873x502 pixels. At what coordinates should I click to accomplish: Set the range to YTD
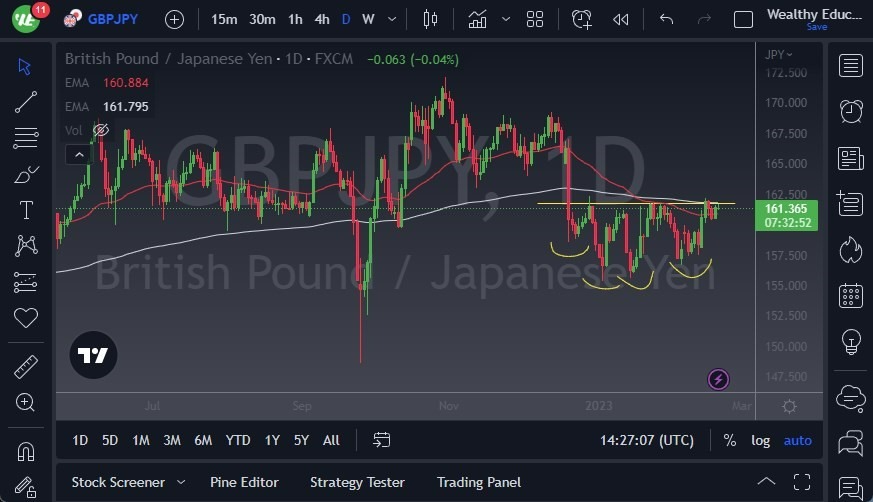point(238,440)
